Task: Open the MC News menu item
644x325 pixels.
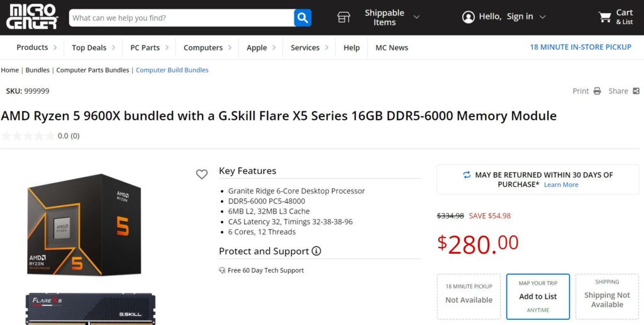Action: pos(392,48)
